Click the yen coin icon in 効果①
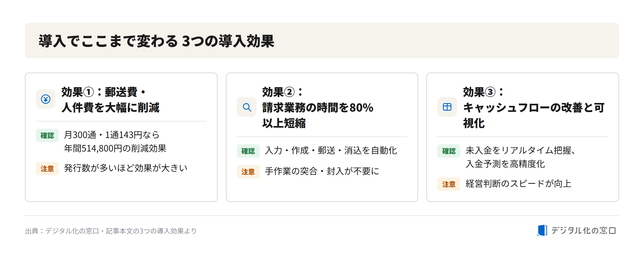This screenshot has height=261, width=644. click(x=46, y=99)
